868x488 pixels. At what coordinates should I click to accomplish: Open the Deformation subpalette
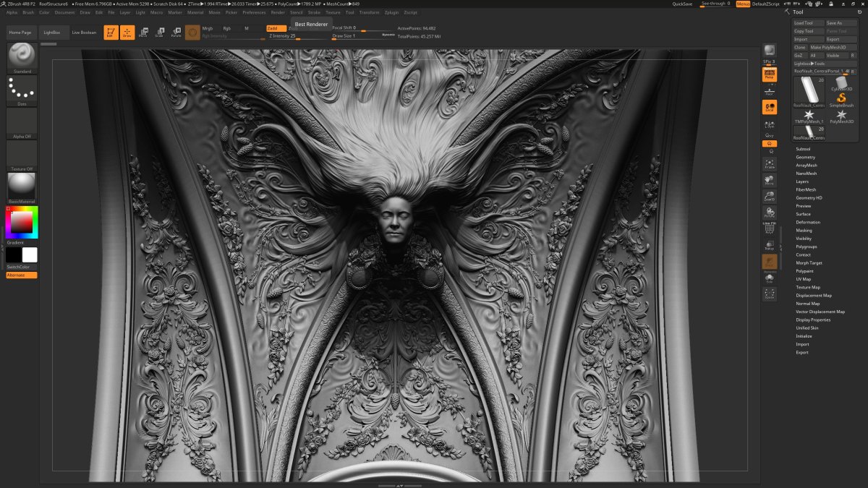tap(807, 222)
